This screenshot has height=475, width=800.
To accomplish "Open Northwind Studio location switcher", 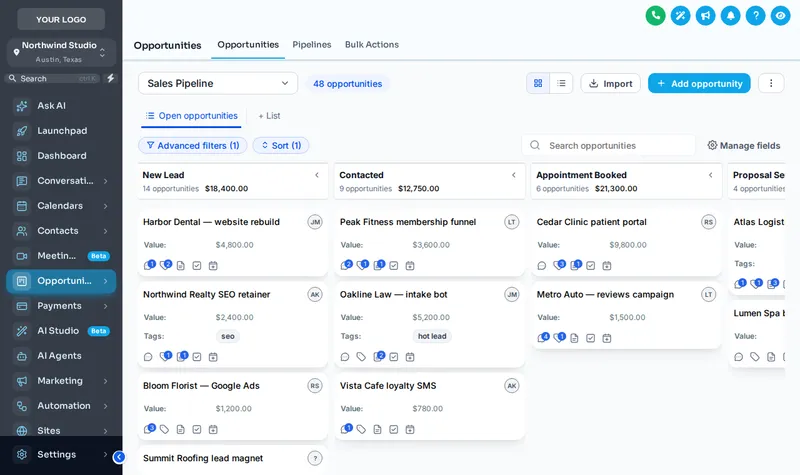I will tap(61, 52).
